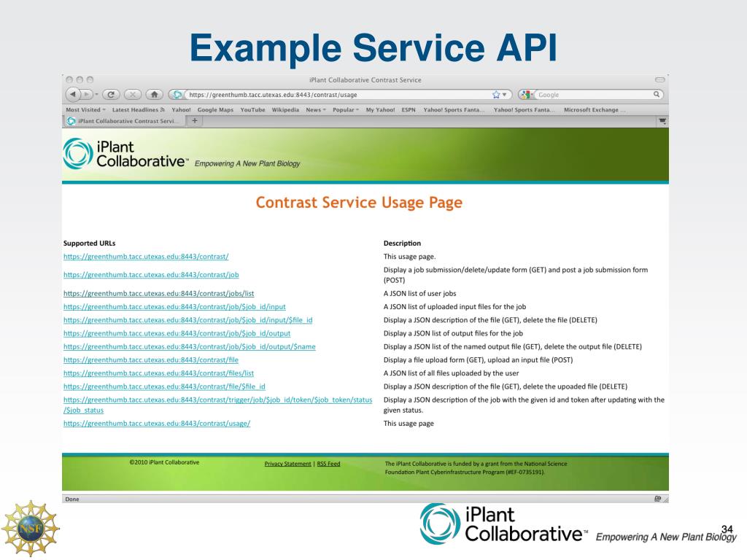Open the address bar history dropdown arrow
Screen dimensions: 747x560
tap(505, 95)
